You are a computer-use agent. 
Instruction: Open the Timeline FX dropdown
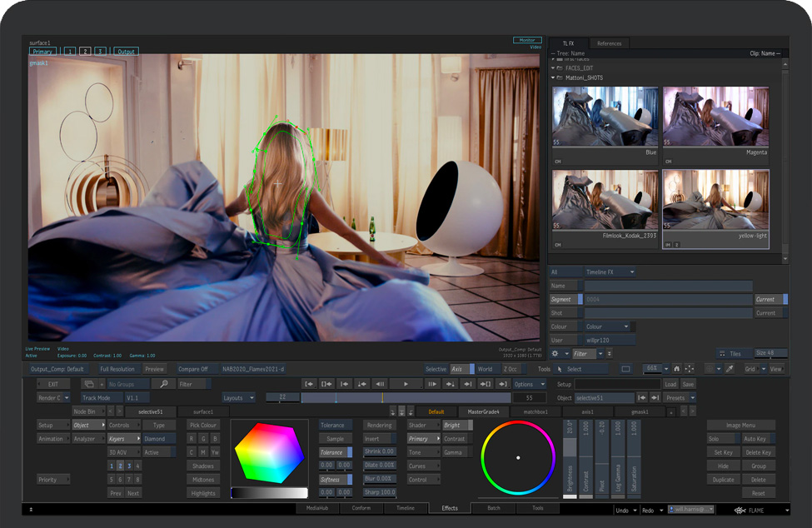click(x=610, y=272)
